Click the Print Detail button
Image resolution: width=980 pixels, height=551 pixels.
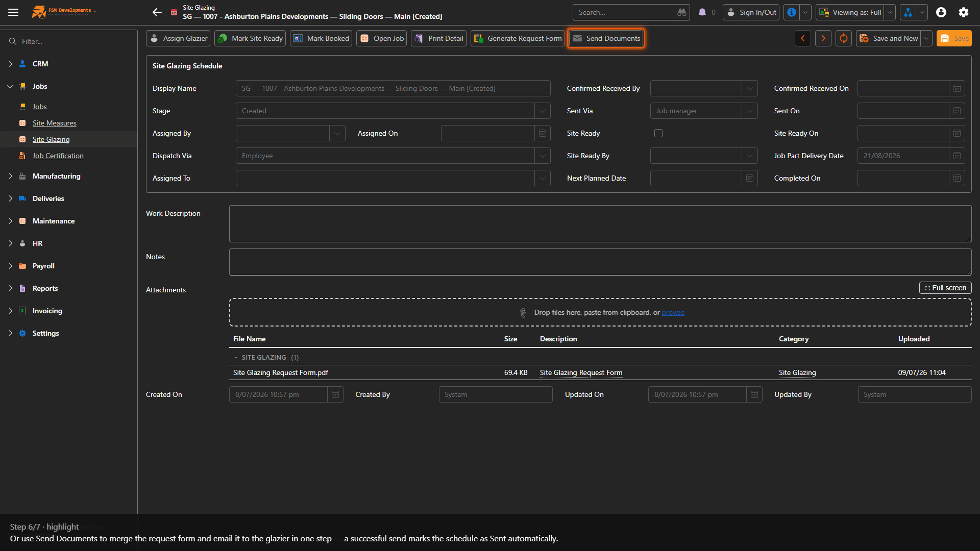tap(439, 38)
